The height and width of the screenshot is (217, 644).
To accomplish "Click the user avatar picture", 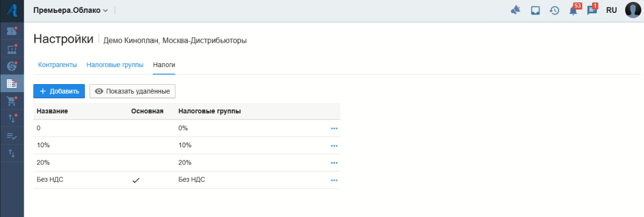I will coord(633,10).
